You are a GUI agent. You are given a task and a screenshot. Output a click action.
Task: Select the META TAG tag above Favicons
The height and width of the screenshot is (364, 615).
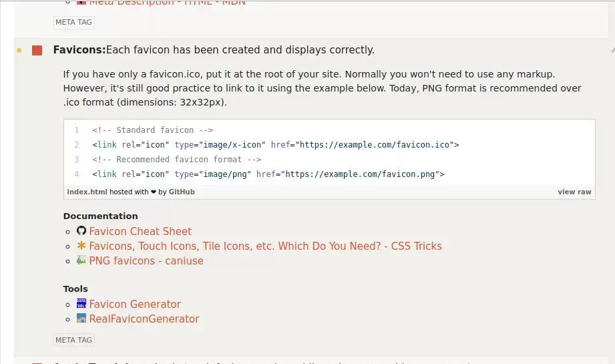coord(73,22)
